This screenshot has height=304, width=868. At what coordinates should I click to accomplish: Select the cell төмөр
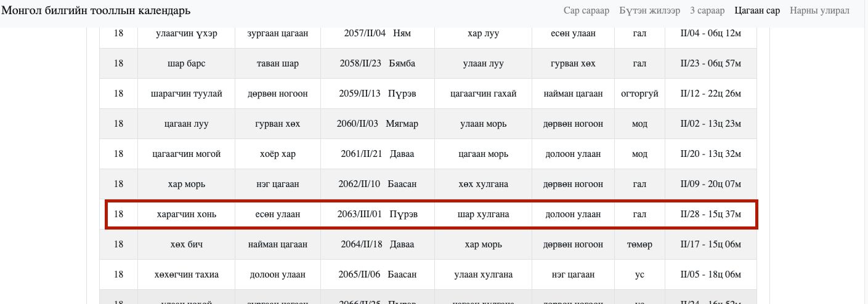click(639, 244)
